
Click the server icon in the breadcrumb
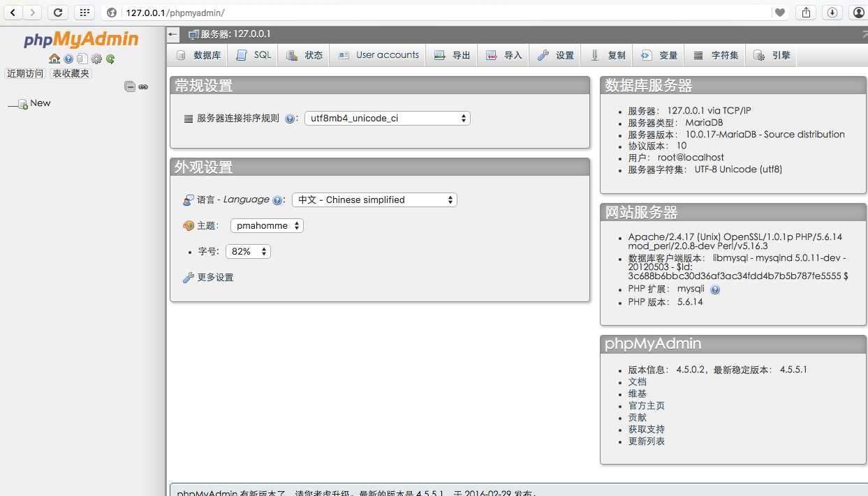coord(193,34)
